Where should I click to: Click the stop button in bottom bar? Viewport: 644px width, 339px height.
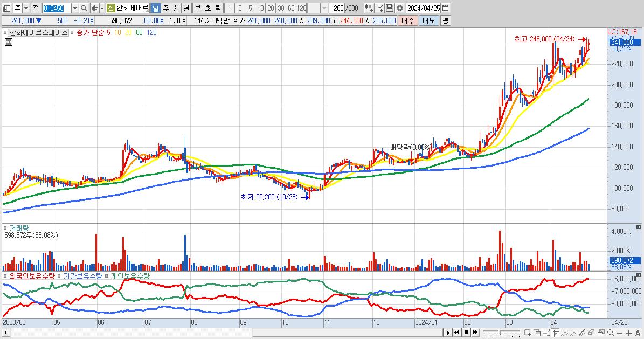coord(466,333)
